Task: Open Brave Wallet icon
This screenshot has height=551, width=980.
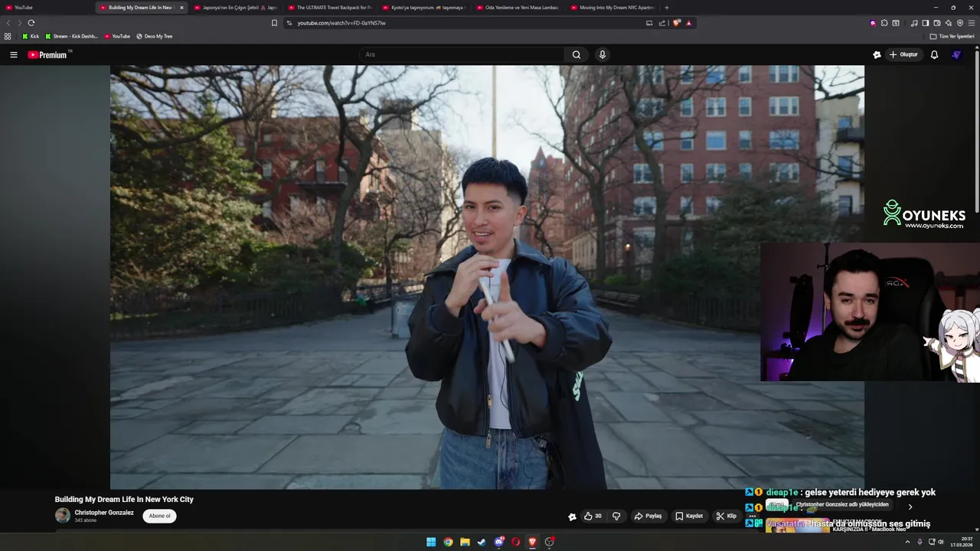Action: click(x=936, y=23)
